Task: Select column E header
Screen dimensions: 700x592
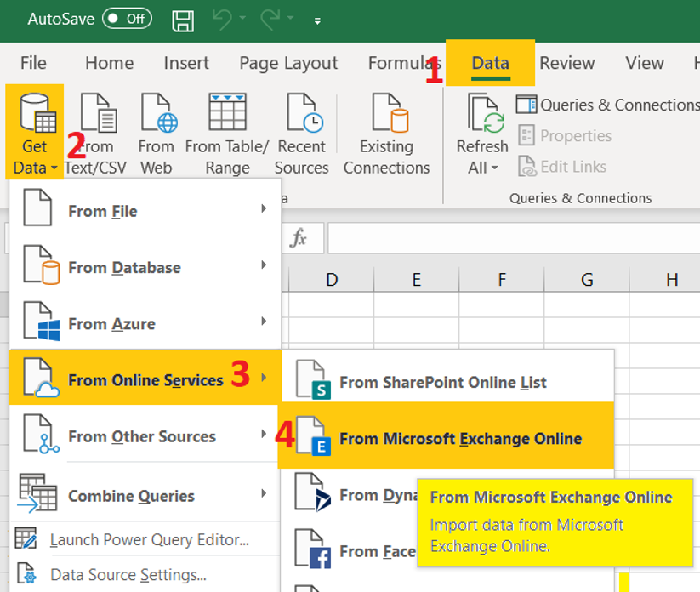Action: (x=417, y=280)
